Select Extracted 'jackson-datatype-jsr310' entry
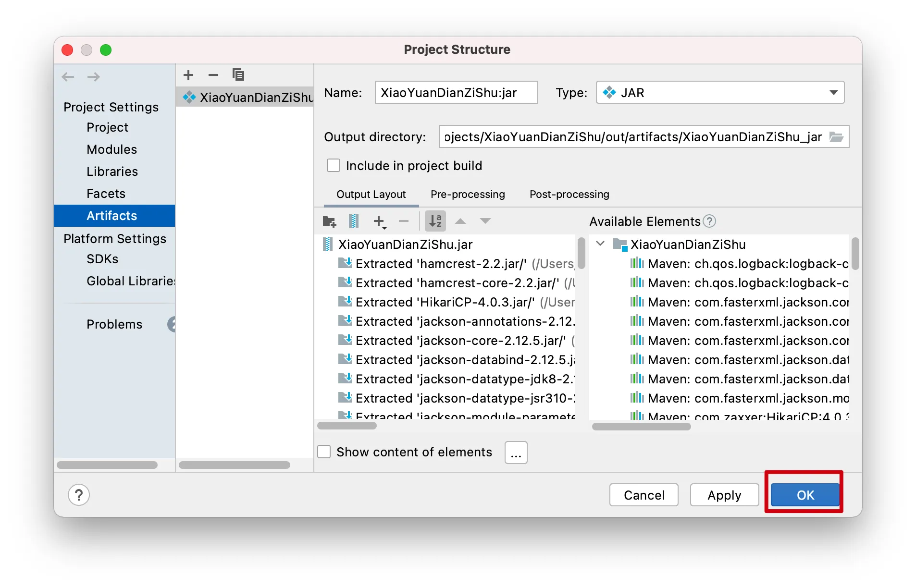The image size is (916, 588). 457,398
